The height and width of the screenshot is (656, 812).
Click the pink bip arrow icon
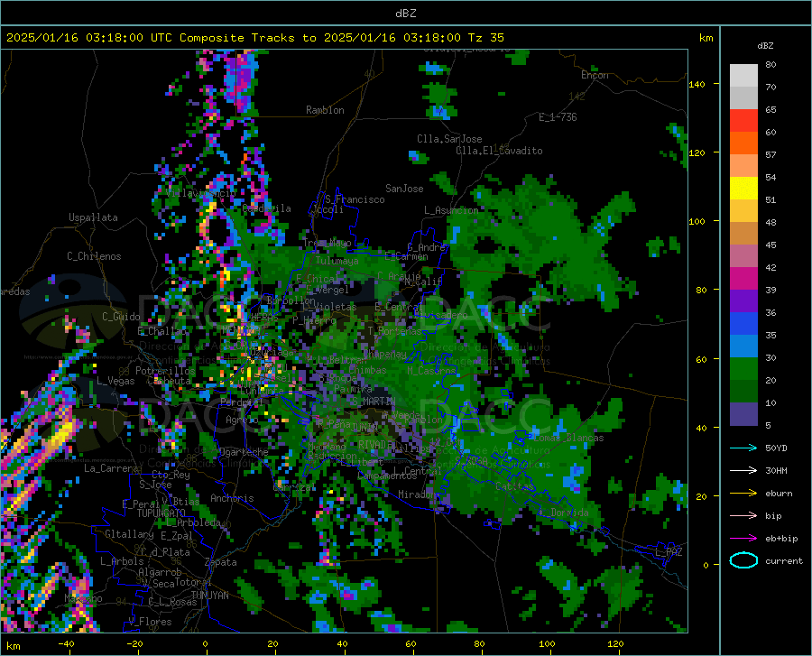(x=743, y=516)
